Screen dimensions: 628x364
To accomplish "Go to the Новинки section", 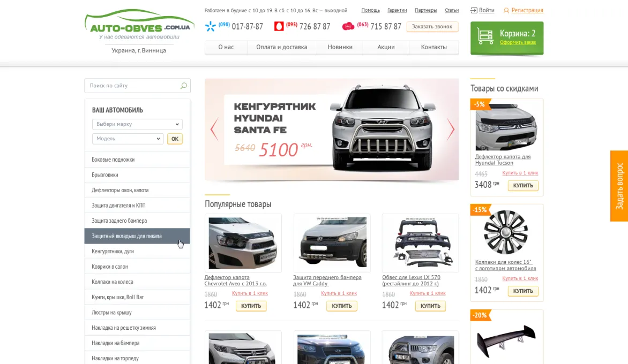I will (x=340, y=47).
